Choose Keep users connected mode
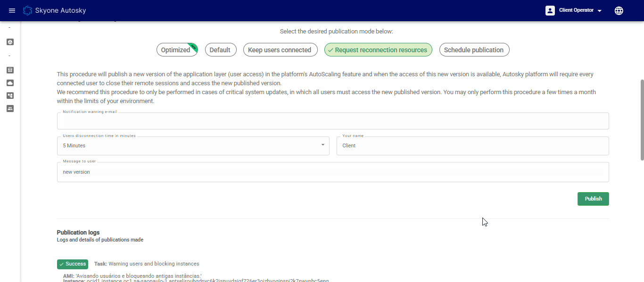Image resolution: width=644 pixels, height=282 pixels. (280, 50)
